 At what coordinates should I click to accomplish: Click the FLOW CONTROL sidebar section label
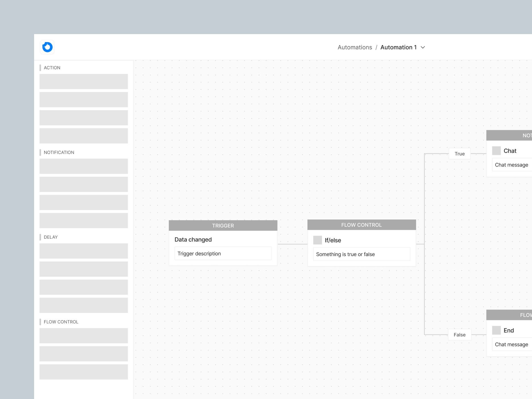click(x=61, y=322)
